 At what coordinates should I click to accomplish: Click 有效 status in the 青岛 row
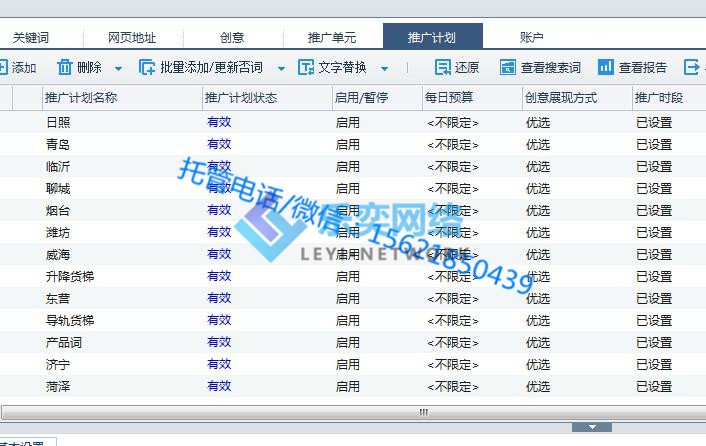click(x=219, y=144)
